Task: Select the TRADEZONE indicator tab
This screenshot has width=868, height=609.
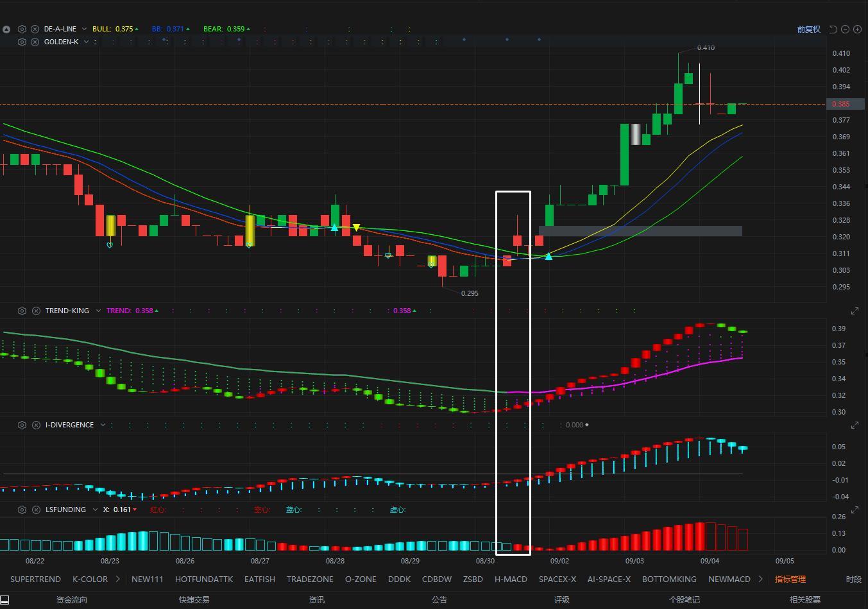Action: coord(310,579)
